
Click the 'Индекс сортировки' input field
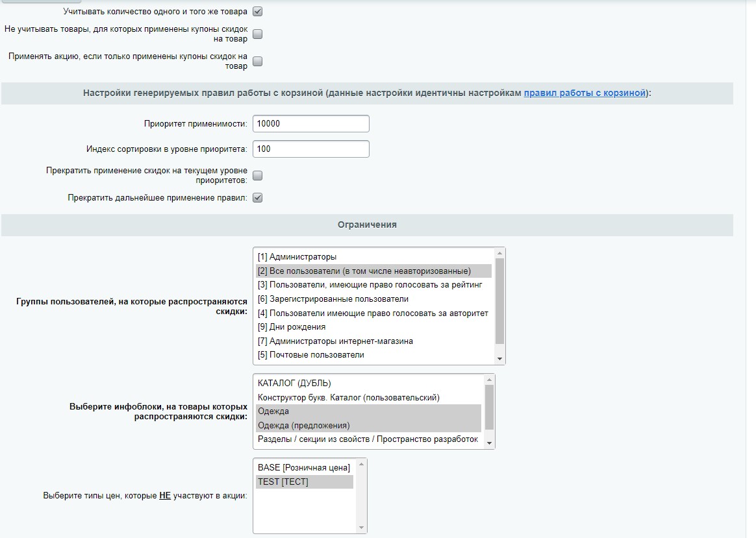tap(310, 149)
